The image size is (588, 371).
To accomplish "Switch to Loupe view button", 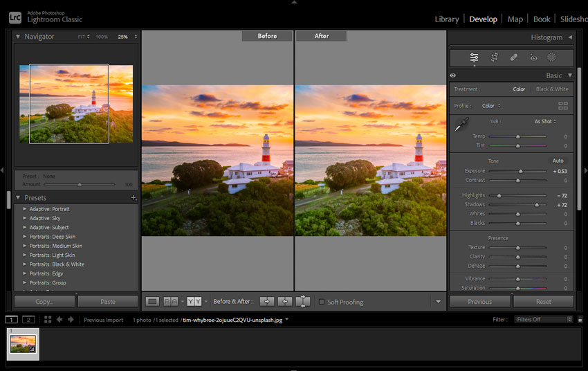I will click(x=152, y=302).
